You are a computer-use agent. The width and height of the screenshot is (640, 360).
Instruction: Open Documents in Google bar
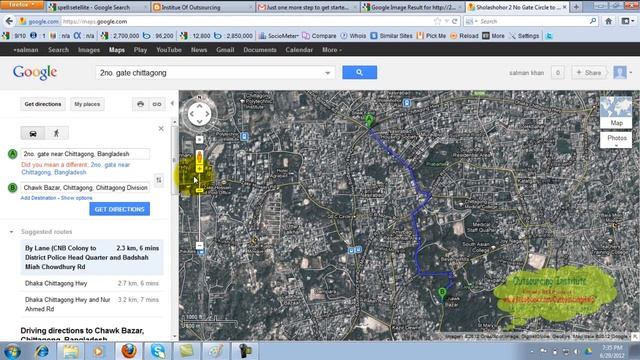point(260,50)
